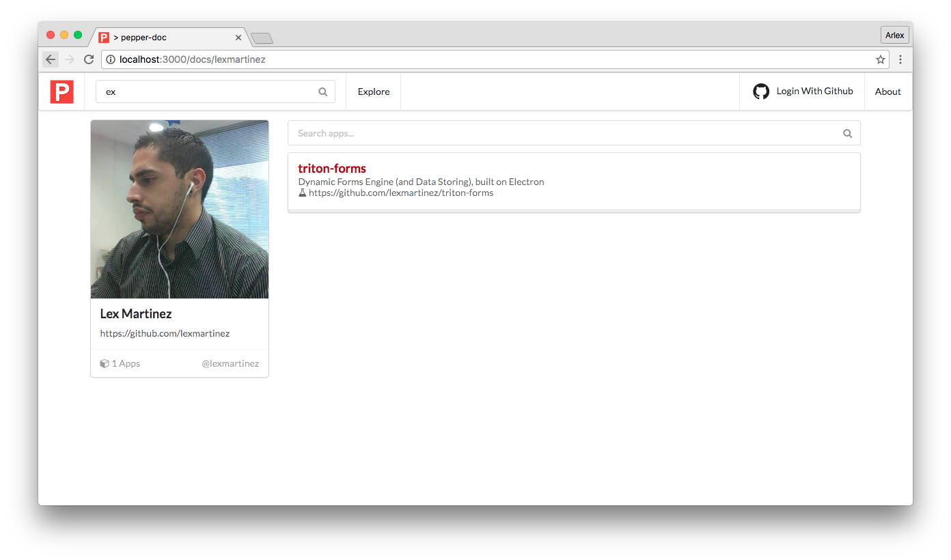The width and height of the screenshot is (951, 560).
Task: Open Chrome's three-dot menu
Action: tap(900, 59)
